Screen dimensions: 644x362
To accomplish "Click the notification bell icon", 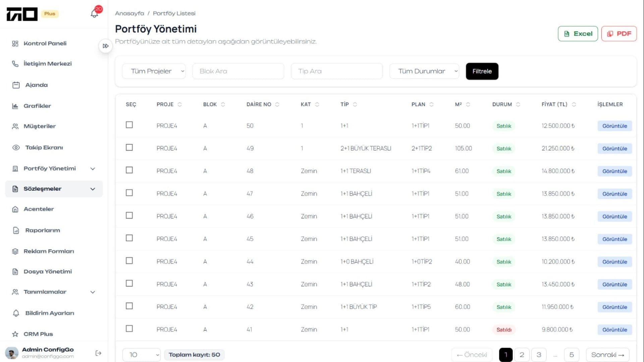I will (x=95, y=13).
